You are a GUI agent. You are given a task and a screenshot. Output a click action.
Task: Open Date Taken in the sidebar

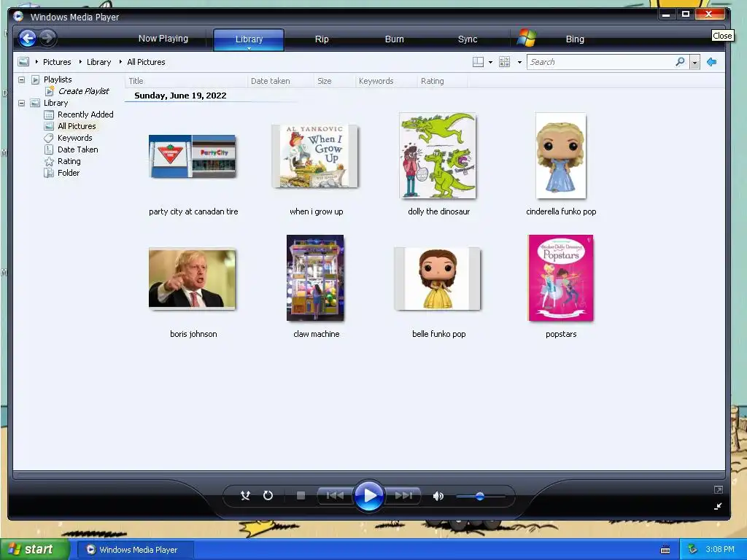pyautogui.click(x=77, y=149)
